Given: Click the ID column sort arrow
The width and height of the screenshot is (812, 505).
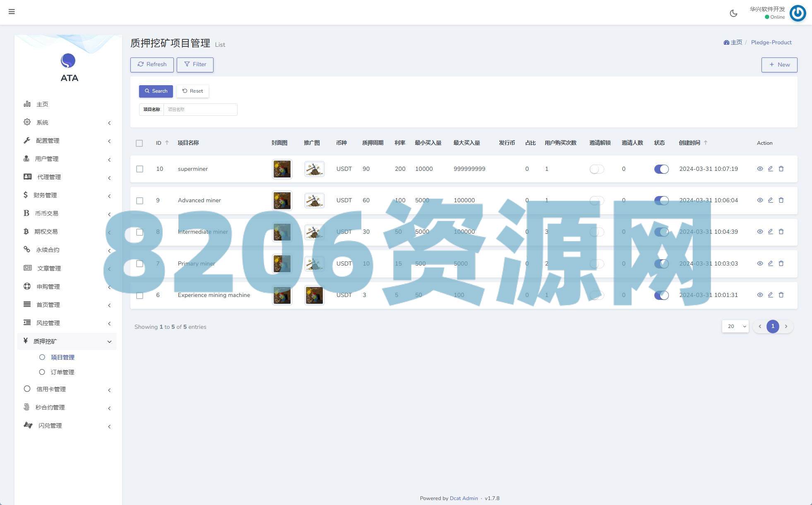Looking at the screenshot, I should pyautogui.click(x=167, y=143).
